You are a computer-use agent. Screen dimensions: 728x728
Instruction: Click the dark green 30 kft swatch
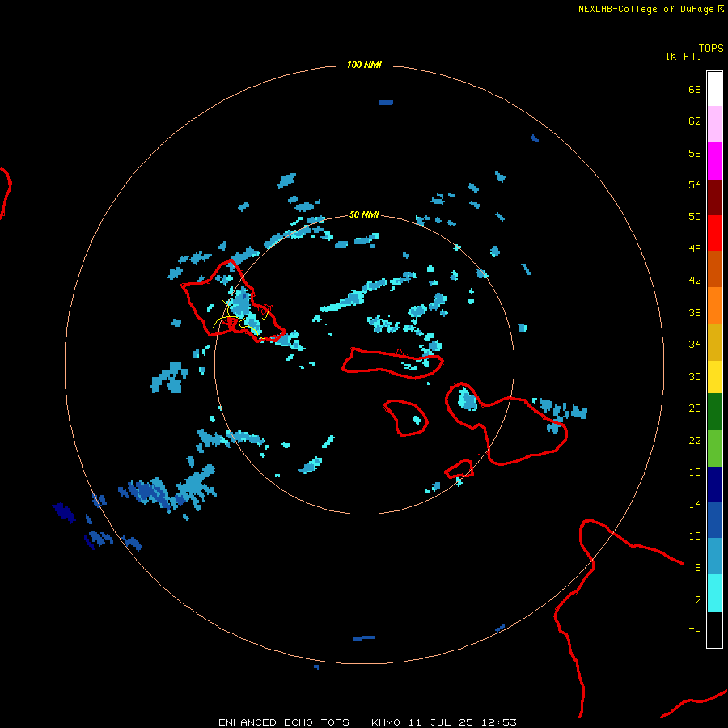(714, 413)
